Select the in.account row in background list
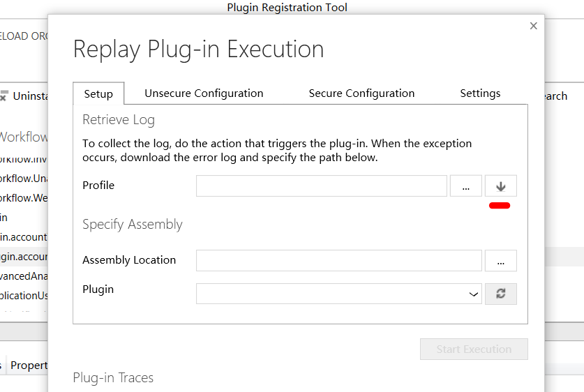Screen dimensions: 584x392 [24, 236]
